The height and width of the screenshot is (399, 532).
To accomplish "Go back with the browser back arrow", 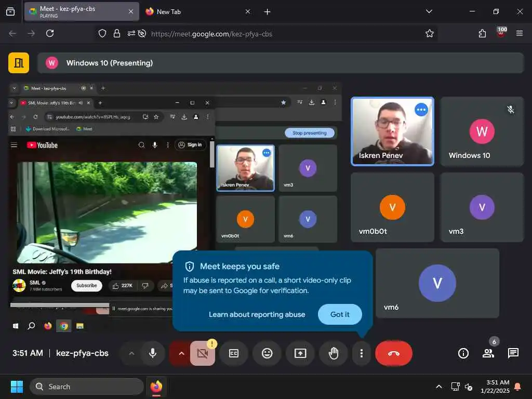I will tap(12, 33).
